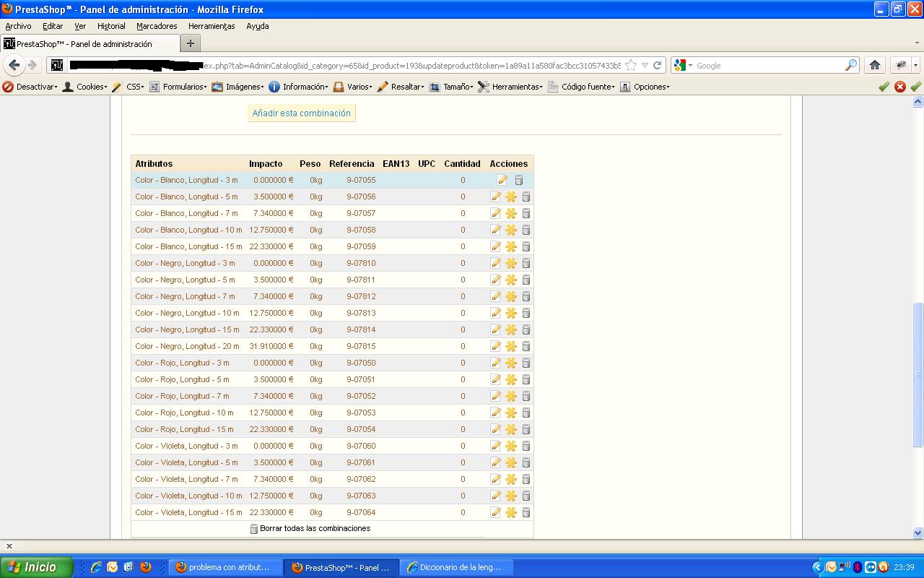Viewport: 924px width, 578px height.
Task: Close the bottom find bar
Action: pyautogui.click(x=9, y=546)
